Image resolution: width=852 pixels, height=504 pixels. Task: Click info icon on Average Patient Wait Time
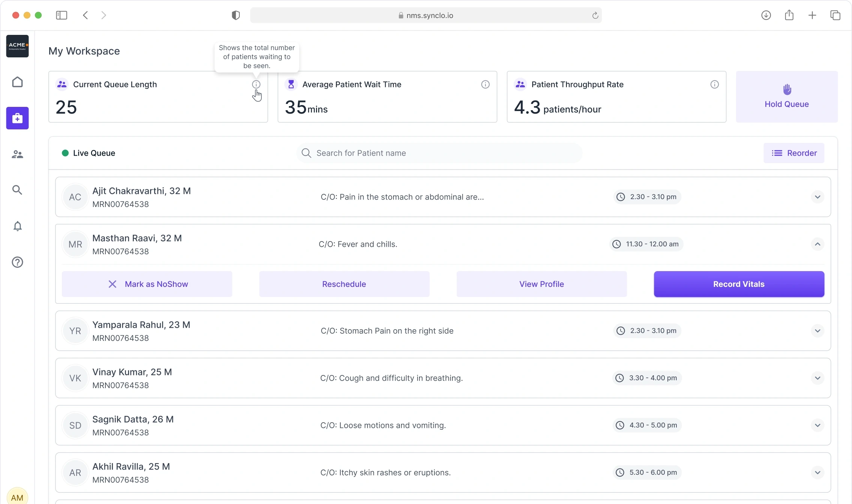(485, 84)
